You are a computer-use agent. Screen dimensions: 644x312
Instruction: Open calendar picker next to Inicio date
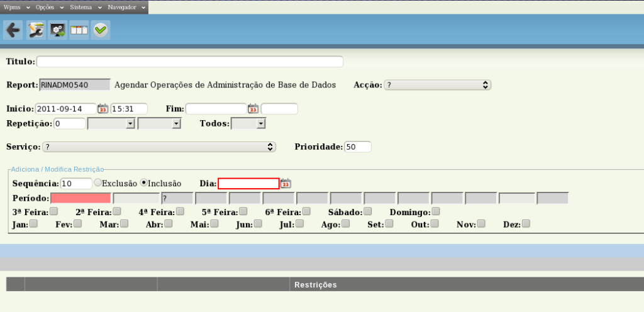pos(103,109)
